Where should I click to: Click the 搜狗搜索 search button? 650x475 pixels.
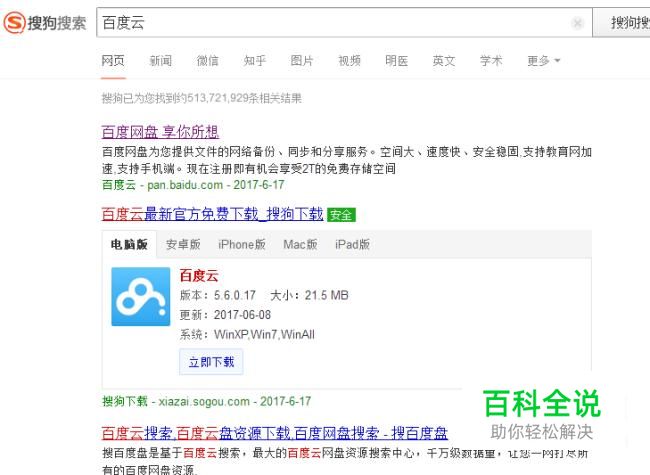click(x=622, y=22)
